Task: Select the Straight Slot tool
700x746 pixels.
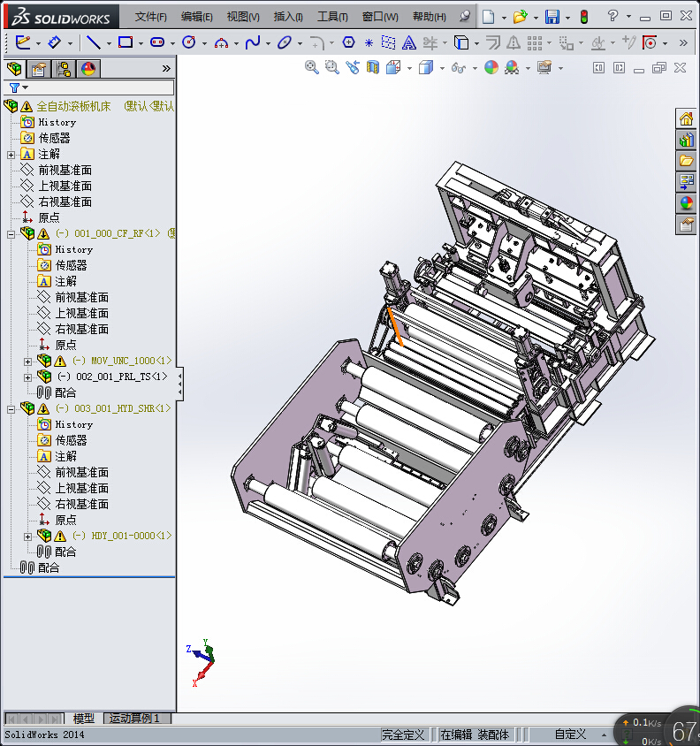Action: [157, 42]
